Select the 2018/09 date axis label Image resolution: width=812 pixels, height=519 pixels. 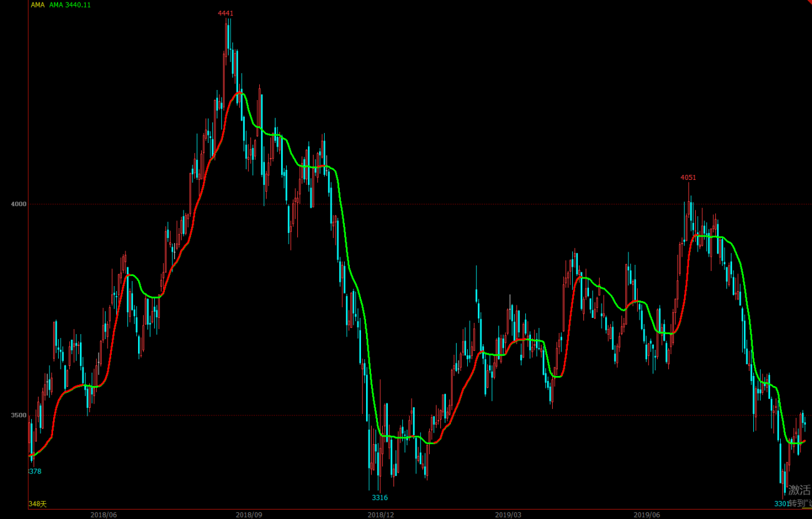coord(249,515)
